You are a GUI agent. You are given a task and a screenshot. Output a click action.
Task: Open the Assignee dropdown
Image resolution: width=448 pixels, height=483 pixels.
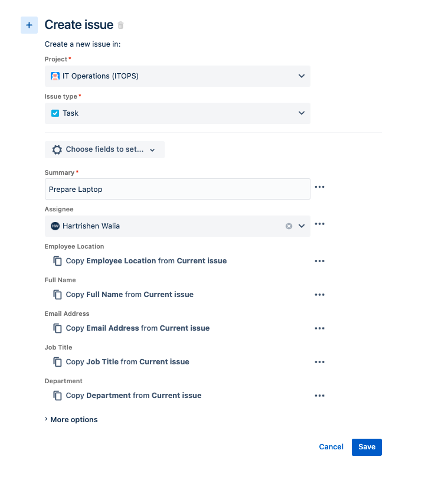(x=302, y=226)
